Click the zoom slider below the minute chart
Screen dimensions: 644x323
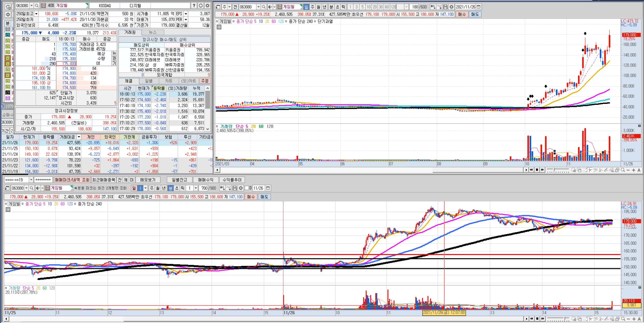(558, 319)
